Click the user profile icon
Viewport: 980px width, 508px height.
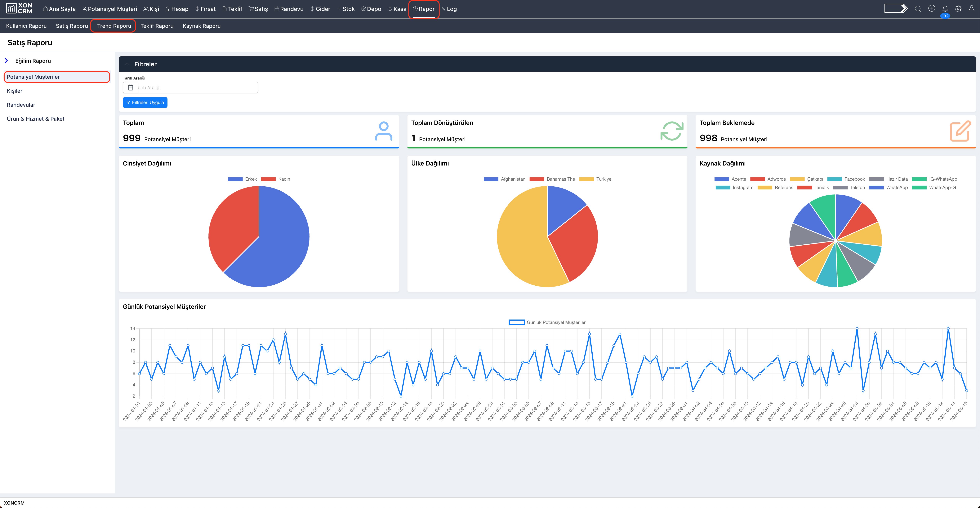[x=971, y=9]
